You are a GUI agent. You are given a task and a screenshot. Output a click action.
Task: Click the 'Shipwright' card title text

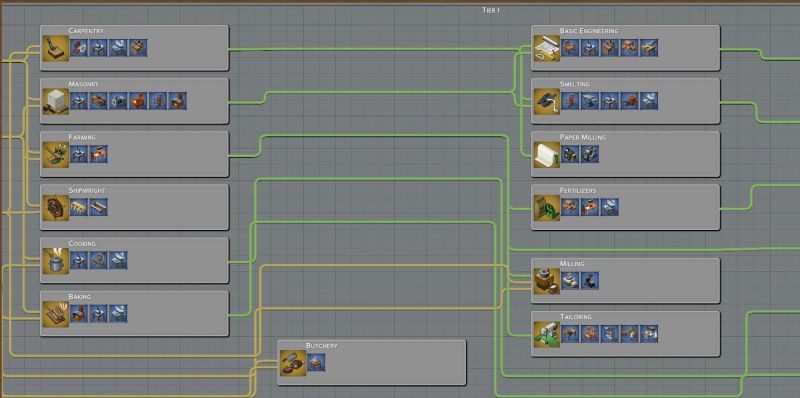pyautogui.click(x=87, y=190)
